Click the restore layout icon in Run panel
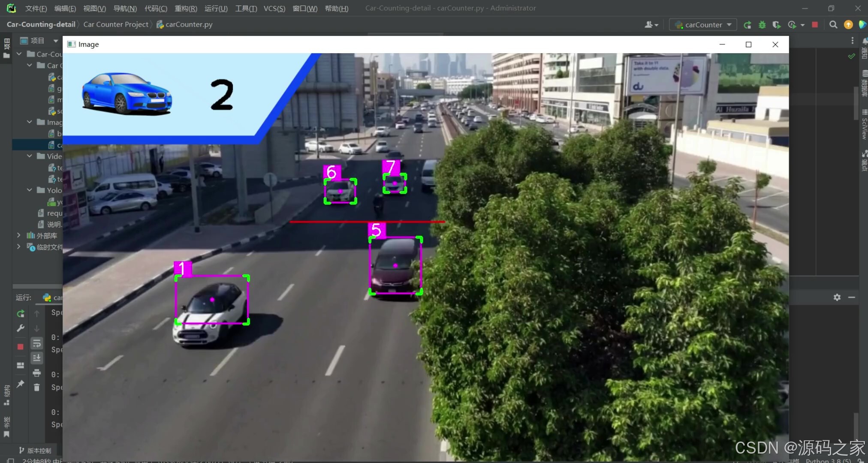Screen dimensions: 868x463 [20, 365]
